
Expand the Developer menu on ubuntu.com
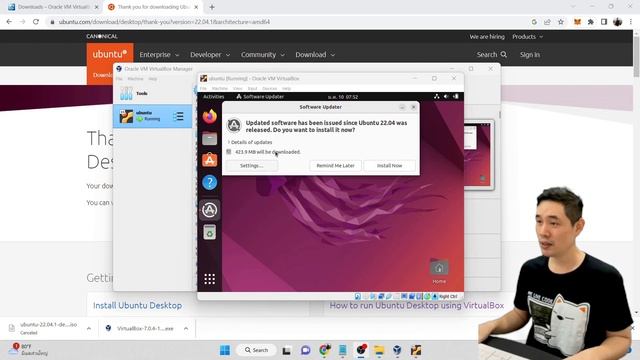(x=210, y=55)
